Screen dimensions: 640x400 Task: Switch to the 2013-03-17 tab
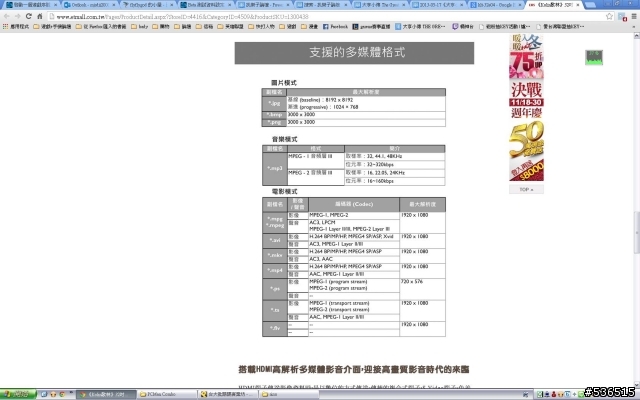click(438, 5)
